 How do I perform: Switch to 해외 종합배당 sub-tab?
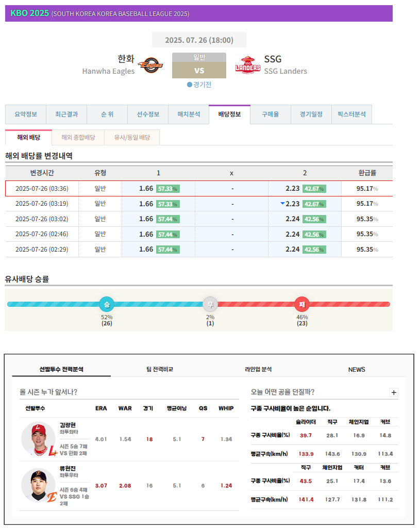coord(78,137)
